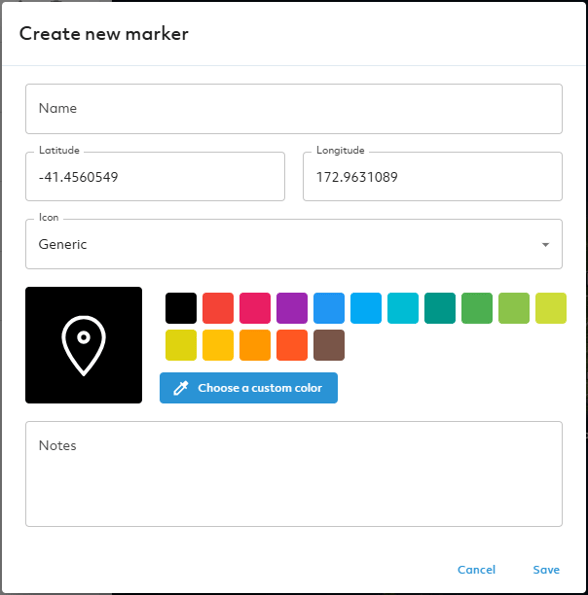Select the brown color swatch
The width and height of the screenshot is (588, 595).
click(329, 345)
